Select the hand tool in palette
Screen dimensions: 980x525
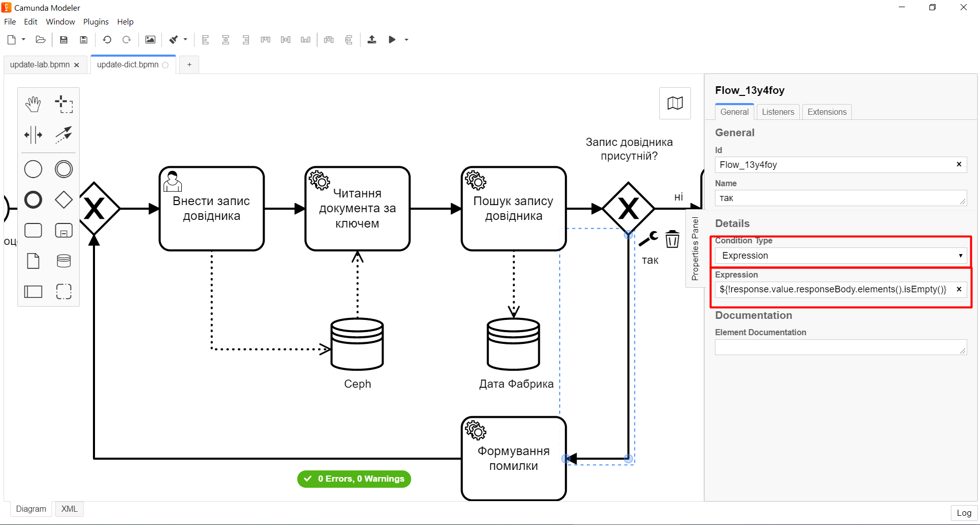[33, 104]
